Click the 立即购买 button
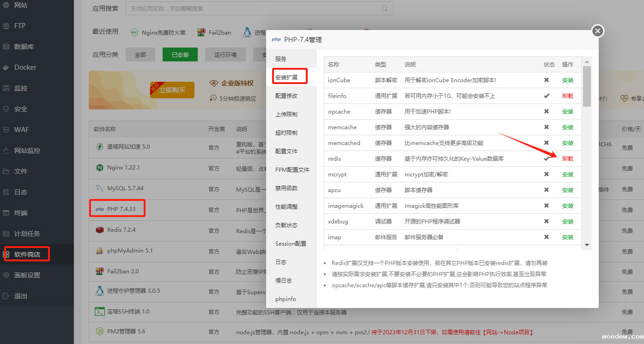Screen dimensions: 644x344 [x=172, y=90]
